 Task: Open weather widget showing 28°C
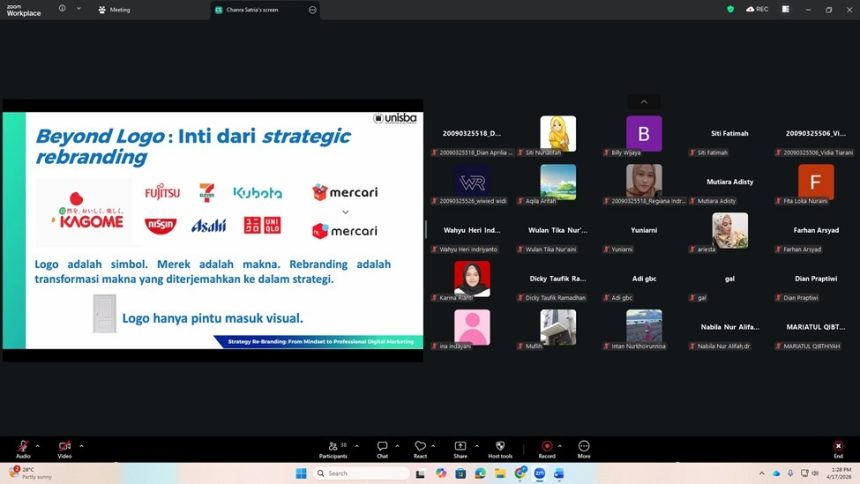coord(30,473)
